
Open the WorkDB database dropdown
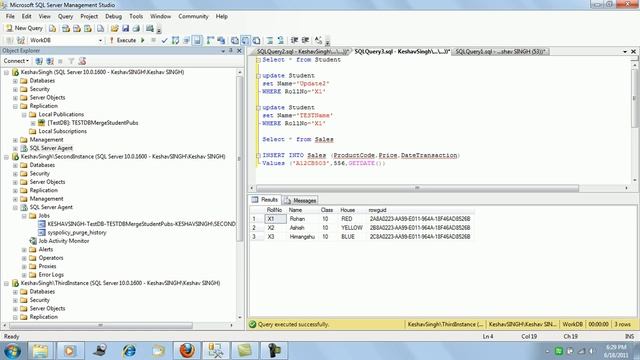(x=100, y=40)
